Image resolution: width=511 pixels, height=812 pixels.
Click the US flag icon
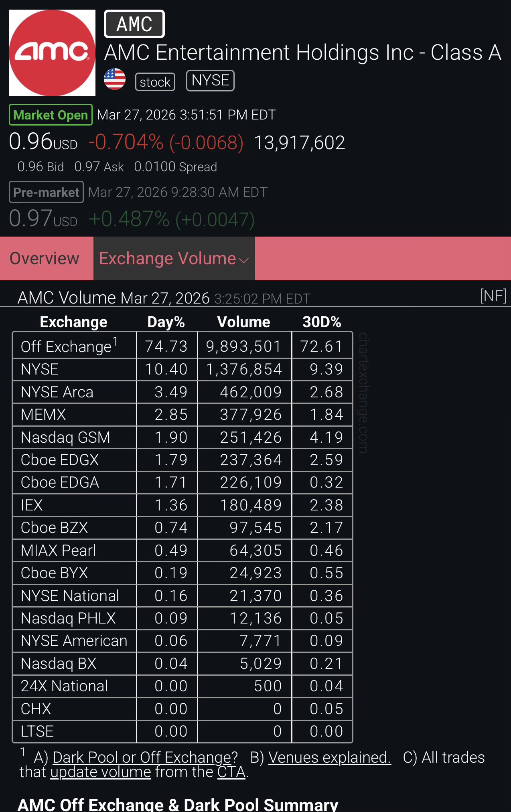[x=115, y=79]
